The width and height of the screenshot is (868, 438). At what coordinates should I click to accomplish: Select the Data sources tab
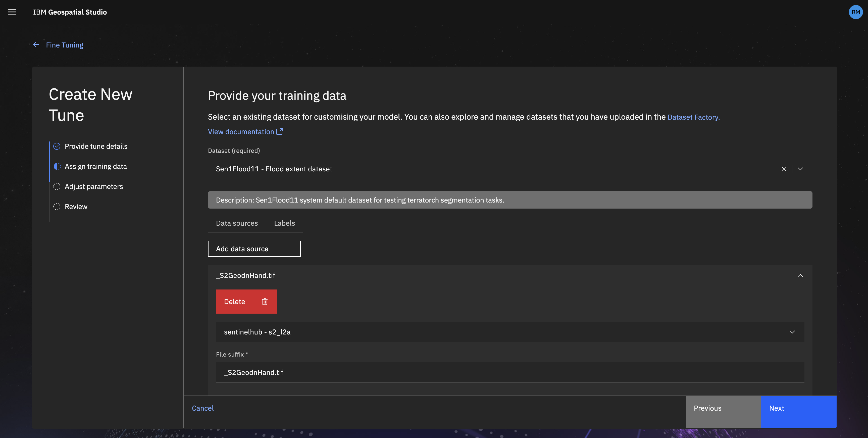click(x=237, y=223)
